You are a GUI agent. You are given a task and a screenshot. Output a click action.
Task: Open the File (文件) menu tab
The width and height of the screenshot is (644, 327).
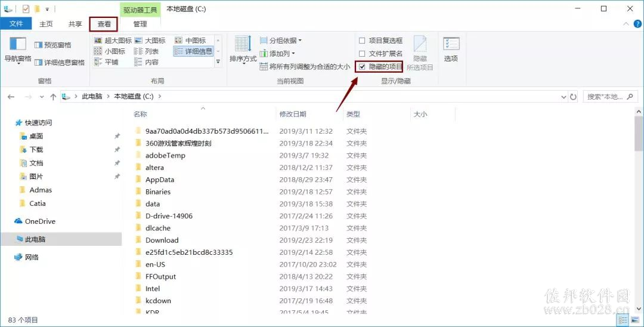coord(16,24)
